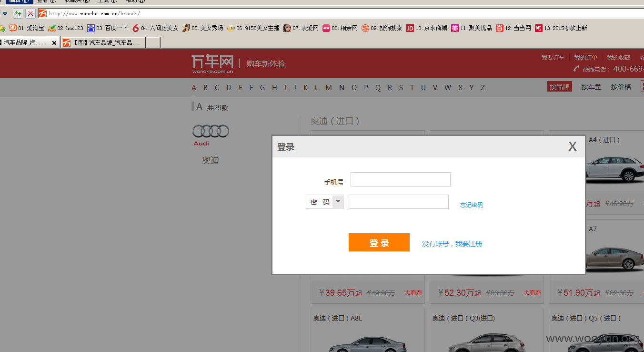Click the 奥迪（进口）Q5 card title
Image resolution: width=644 pixels, height=352 pixels.
(586, 318)
